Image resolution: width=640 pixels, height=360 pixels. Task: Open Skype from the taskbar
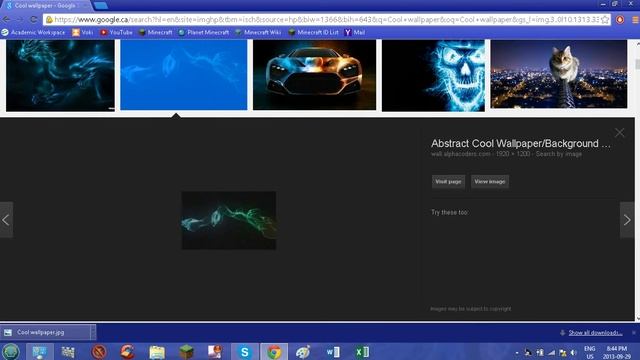click(x=244, y=351)
